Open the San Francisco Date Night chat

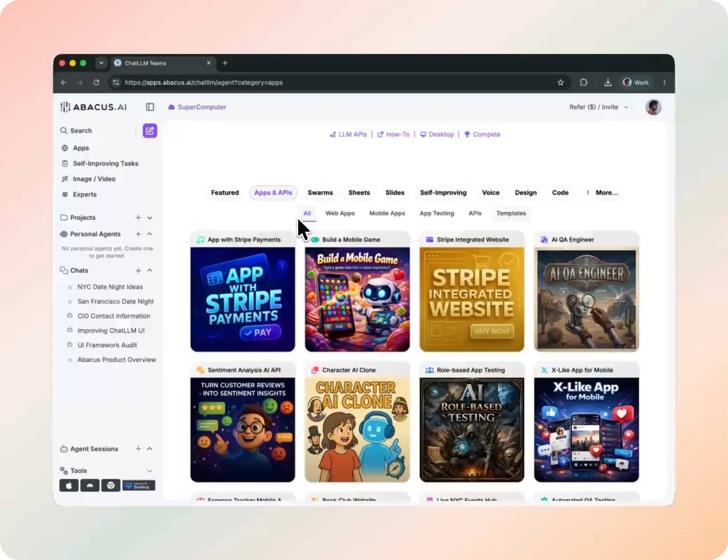coord(115,302)
